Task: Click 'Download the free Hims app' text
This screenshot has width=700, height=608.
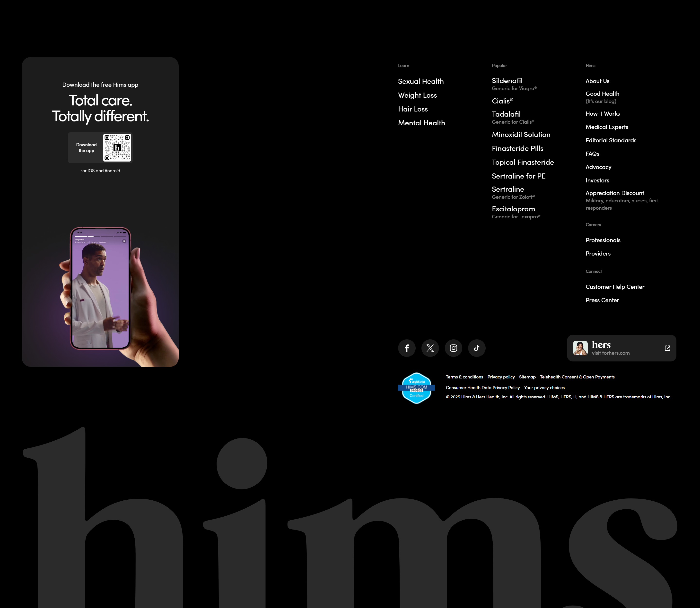Action: point(100,85)
